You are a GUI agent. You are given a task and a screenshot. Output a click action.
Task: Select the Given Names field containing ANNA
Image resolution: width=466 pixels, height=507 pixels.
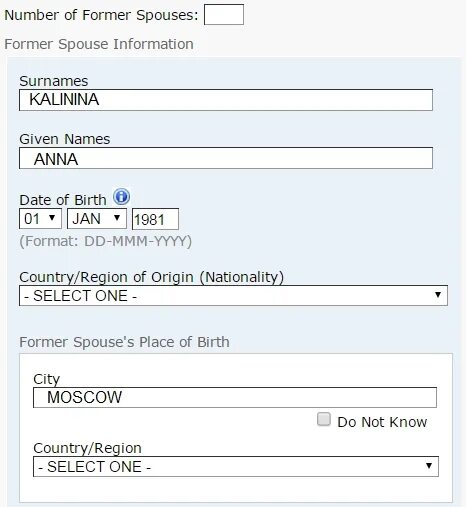pos(226,158)
